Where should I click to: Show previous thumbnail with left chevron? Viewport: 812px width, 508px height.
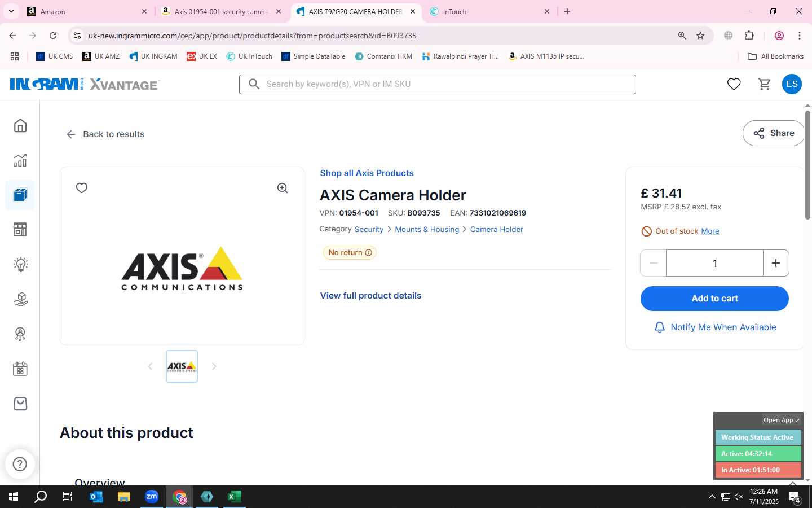point(150,366)
